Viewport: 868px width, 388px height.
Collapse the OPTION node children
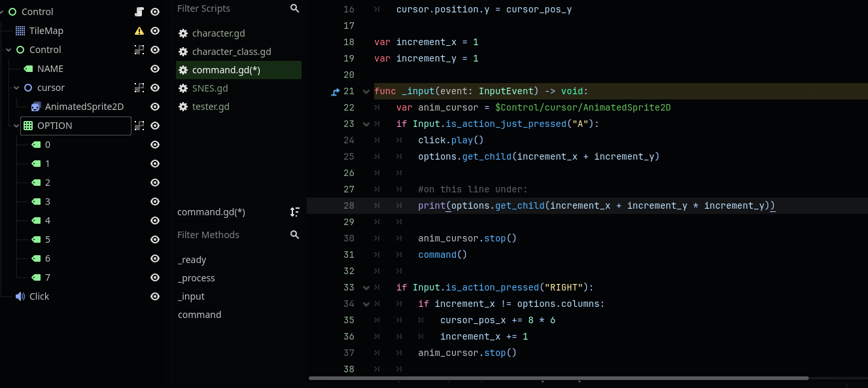point(16,126)
